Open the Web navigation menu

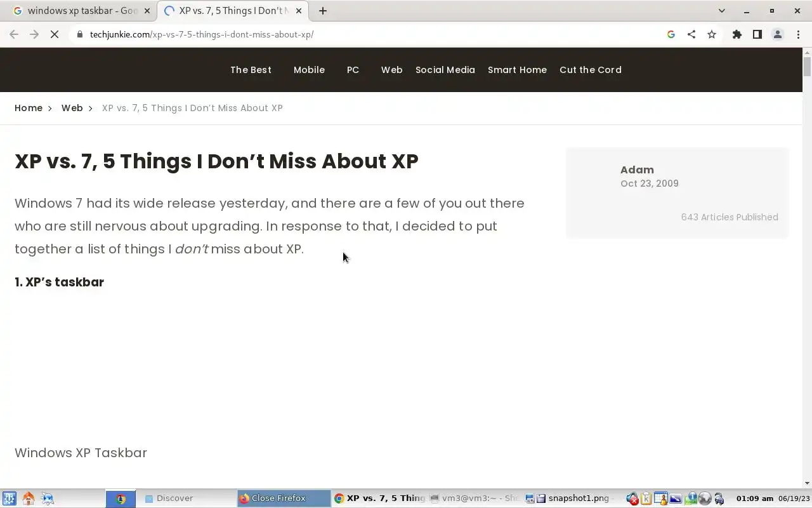tap(391, 70)
